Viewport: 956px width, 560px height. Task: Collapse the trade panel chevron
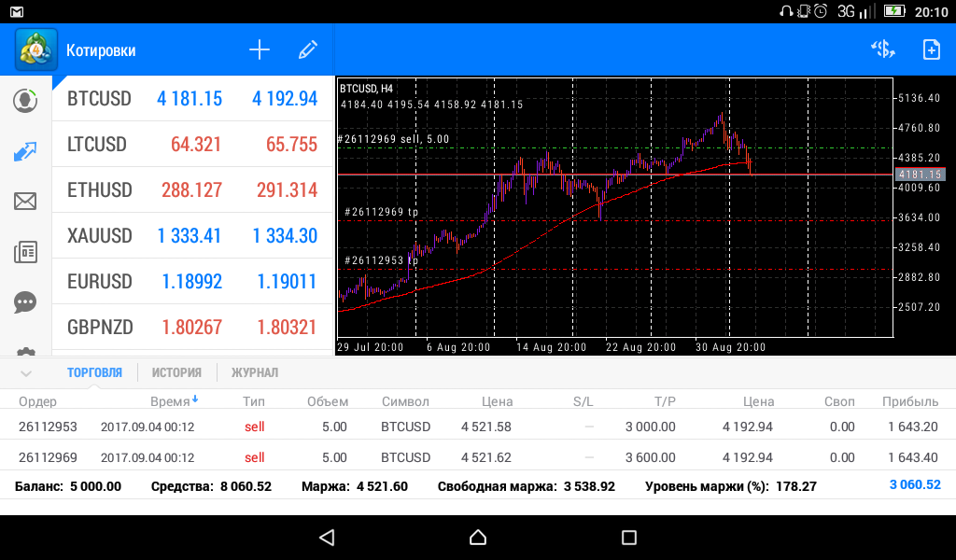pos(25,373)
